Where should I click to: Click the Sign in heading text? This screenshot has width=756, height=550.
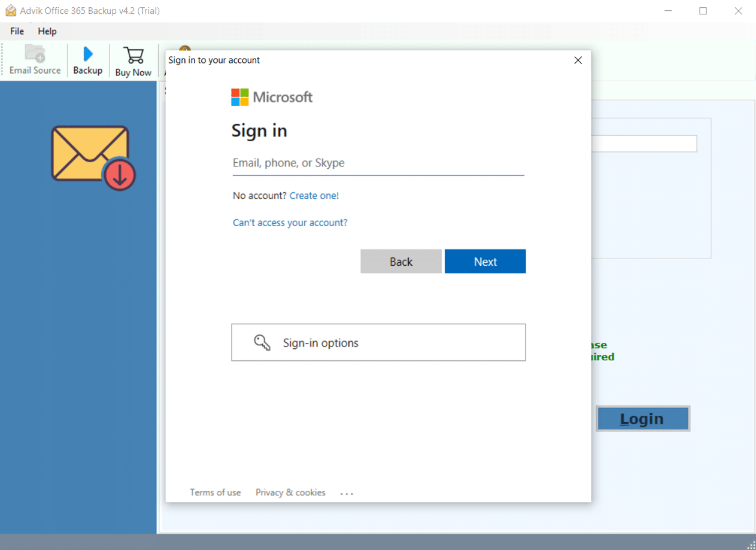coord(259,130)
